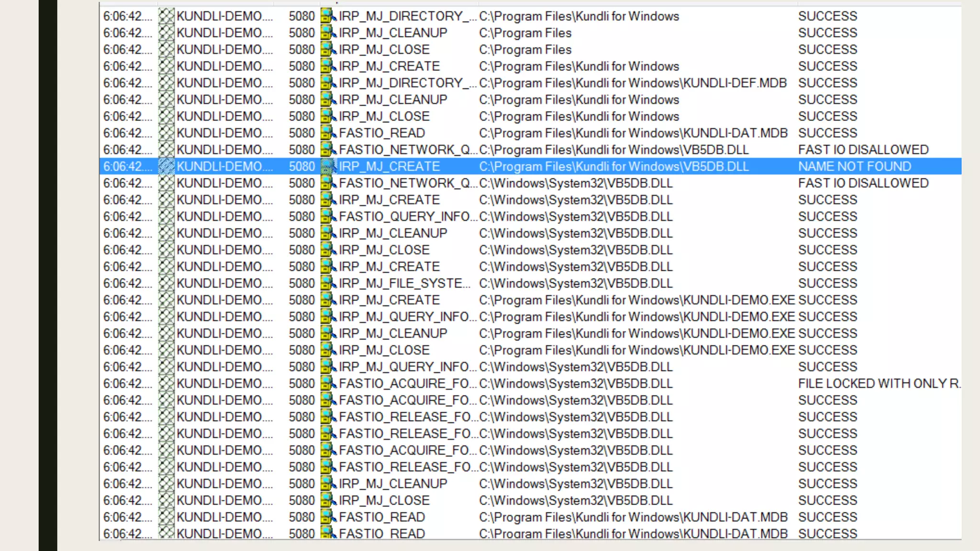Viewport: 980px width, 551px height.
Task: Select the FILE LOCKED WITH ONLY R. result
Action: 879,384
